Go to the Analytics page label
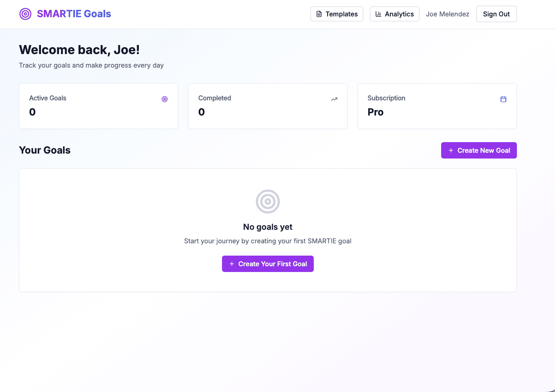 coord(399,14)
